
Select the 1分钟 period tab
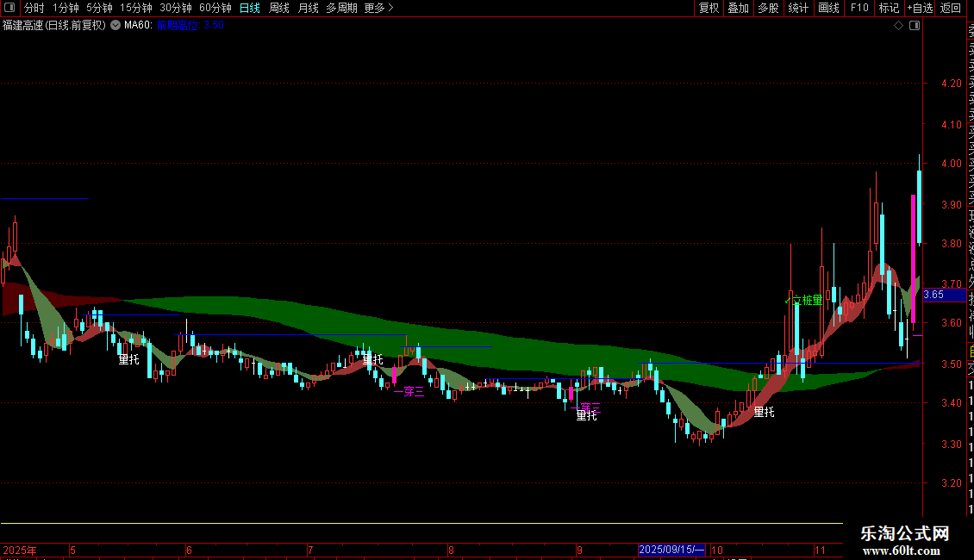click(x=66, y=8)
